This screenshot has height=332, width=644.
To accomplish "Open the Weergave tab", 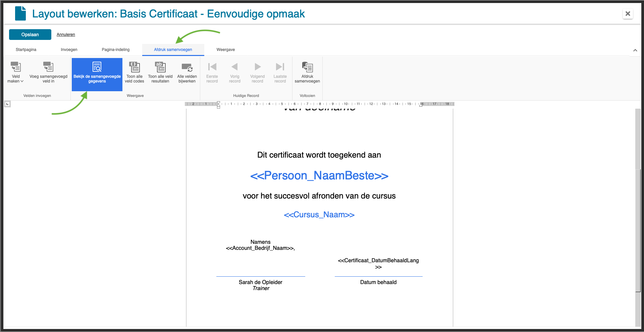I will click(225, 49).
